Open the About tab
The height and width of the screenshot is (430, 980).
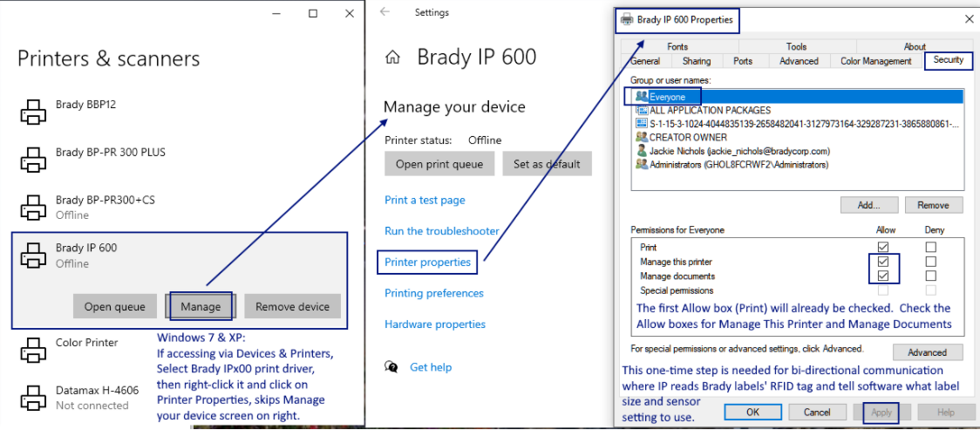click(915, 46)
